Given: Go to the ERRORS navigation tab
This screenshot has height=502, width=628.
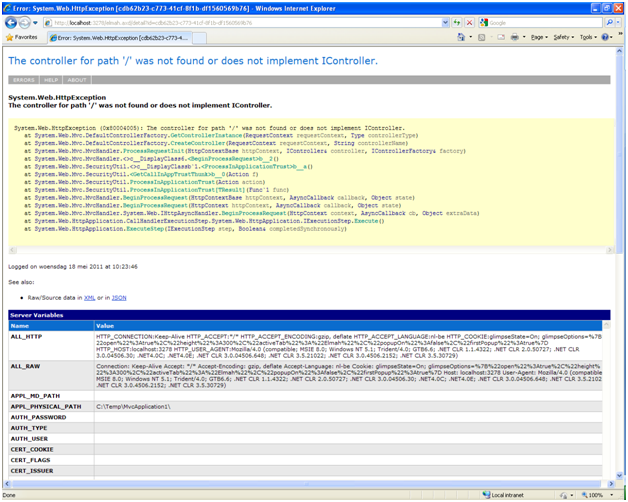Looking at the screenshot, I should (x=24, y=80).
